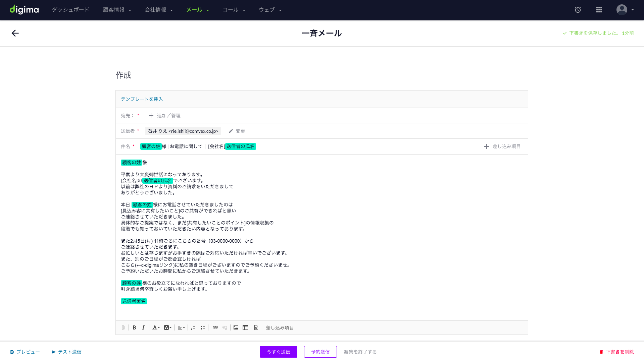644x362 pixels.
Task: Expand the ウェブ menu
Action: pyautogui.click(x=270, y=10)
